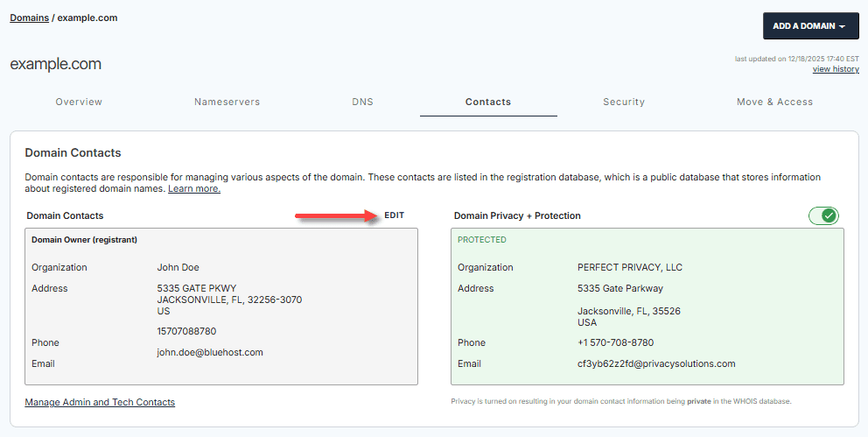
Task: Click the john.doe@bluehost.com email address
Action: point(210,352)
